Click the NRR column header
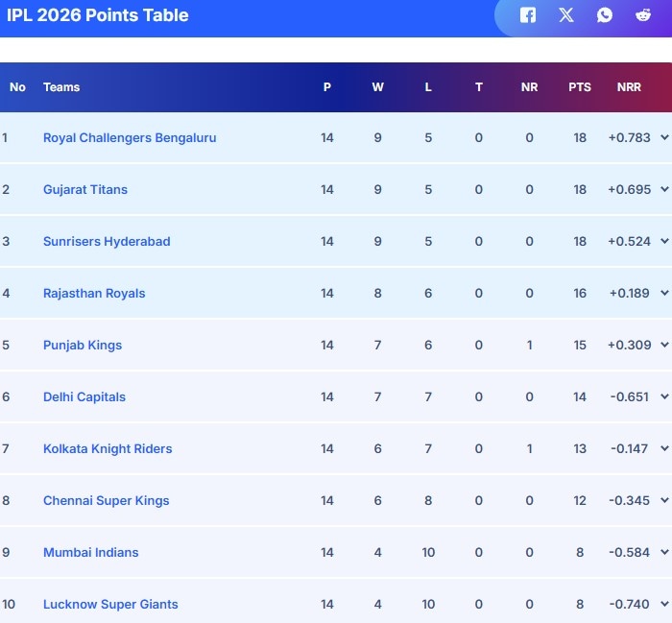This screenshot has height=623, width=672. (x=629, y=87)
